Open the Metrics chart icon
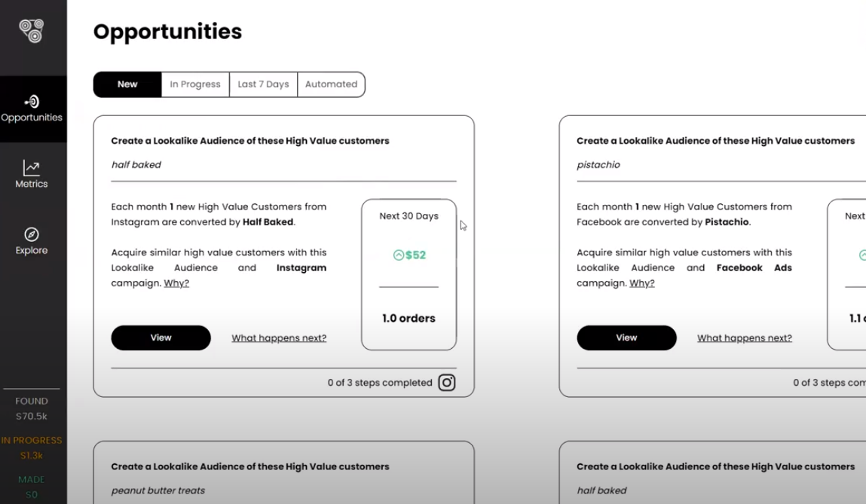The image size is (866, 504). pyautogui.click(x=32, y=168)
